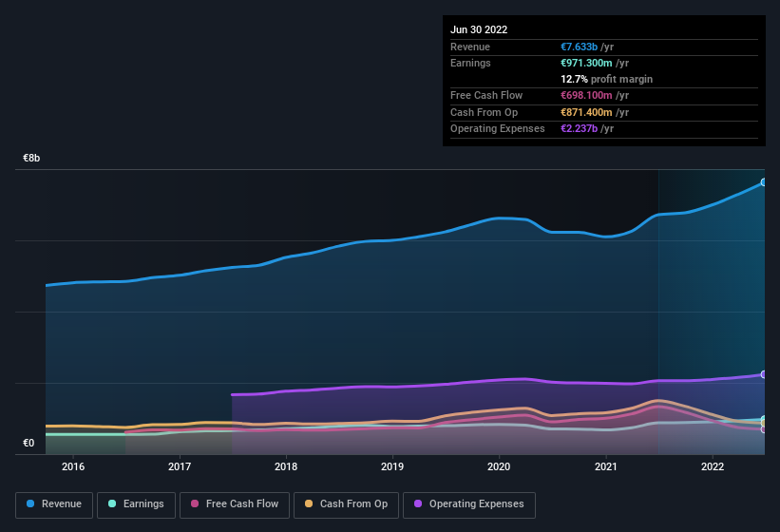Click the Free Cash Flow tooltip label
This screenshot has width=780, height=532.
(x=486, y=95)
